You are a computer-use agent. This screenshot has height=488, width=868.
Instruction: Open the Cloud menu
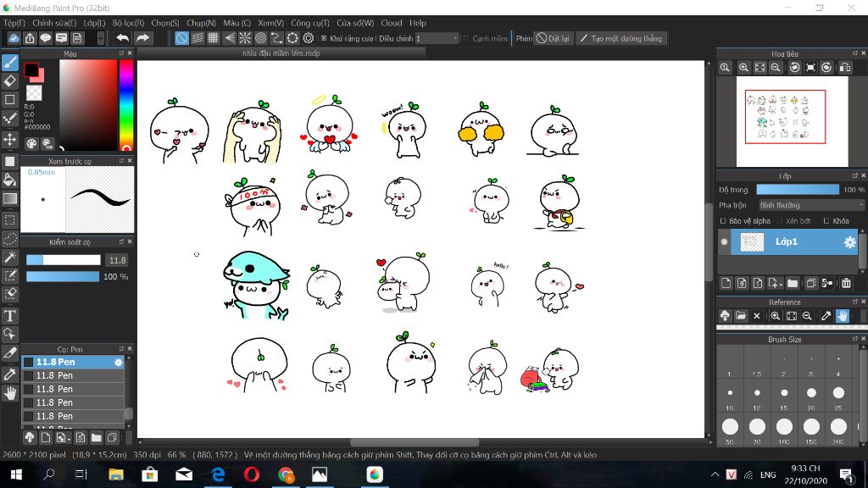tap(392, 23)
